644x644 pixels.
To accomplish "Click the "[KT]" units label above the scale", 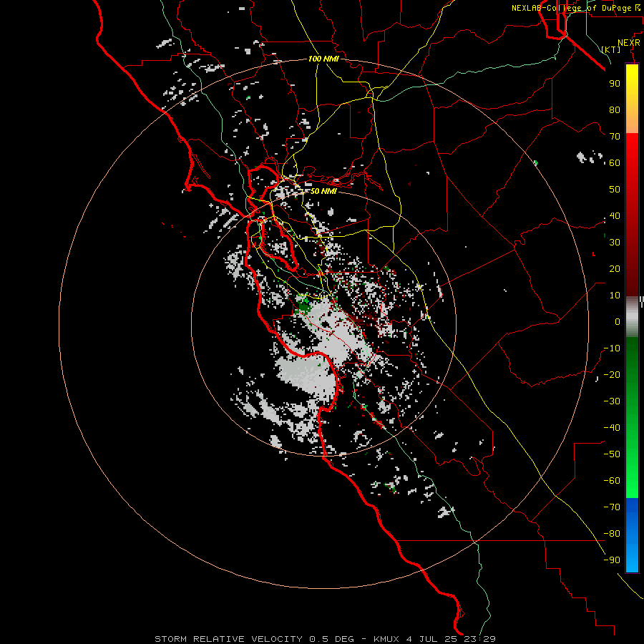I will tap(611, 49).
